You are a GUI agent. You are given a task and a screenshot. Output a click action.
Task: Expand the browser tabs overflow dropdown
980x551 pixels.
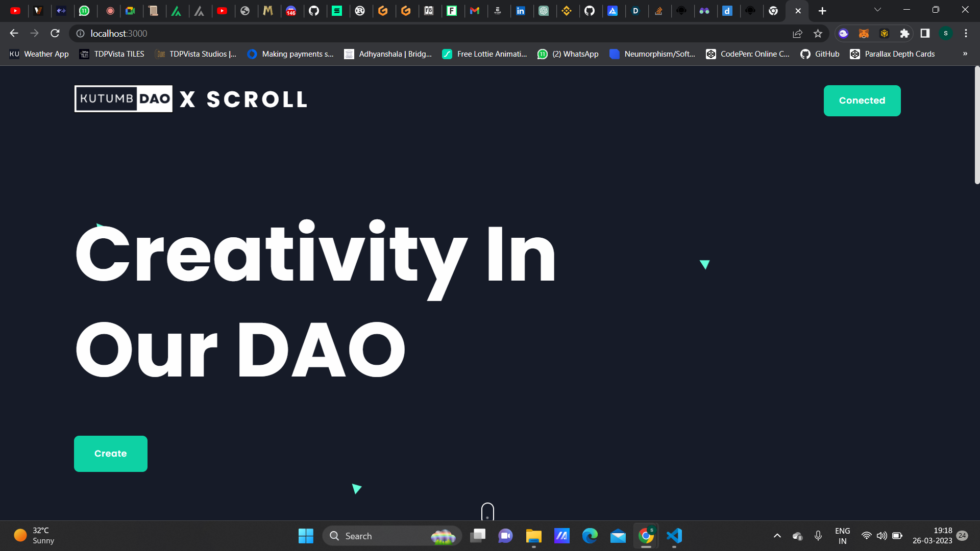coord(878,10)
